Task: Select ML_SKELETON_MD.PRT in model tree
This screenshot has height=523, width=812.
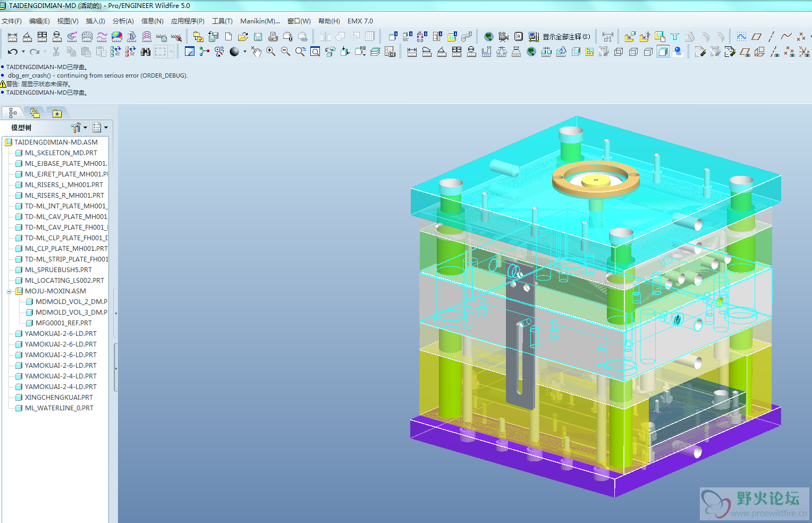Action: pyautogui.click(x=61, y=153)
